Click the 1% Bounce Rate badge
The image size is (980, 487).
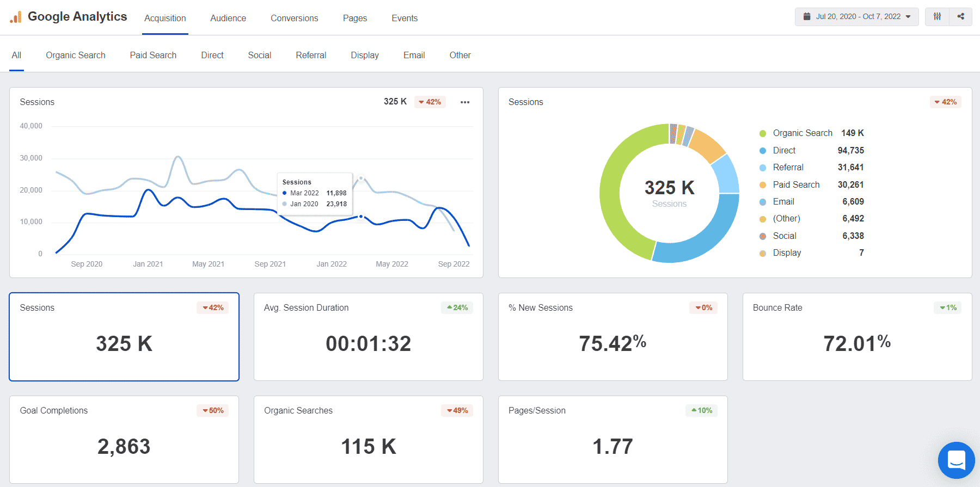click(948, 307)
